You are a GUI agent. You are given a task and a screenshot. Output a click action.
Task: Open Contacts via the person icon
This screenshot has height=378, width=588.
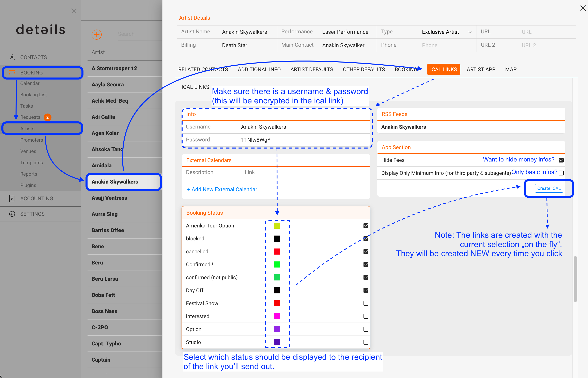12,57
